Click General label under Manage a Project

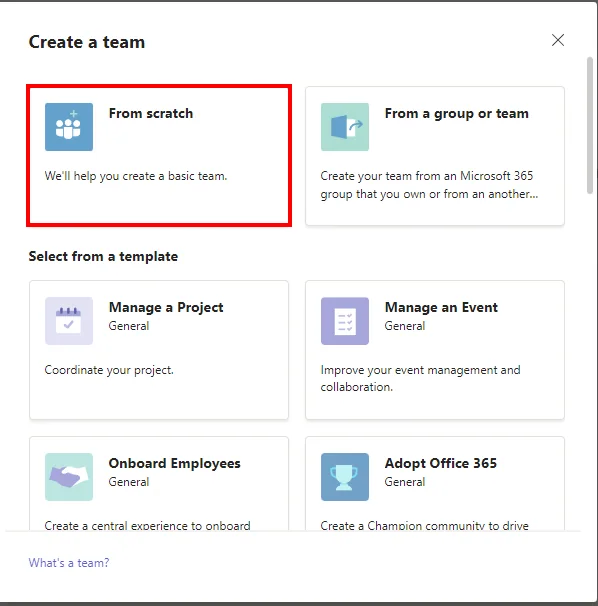tap(129, 326)
